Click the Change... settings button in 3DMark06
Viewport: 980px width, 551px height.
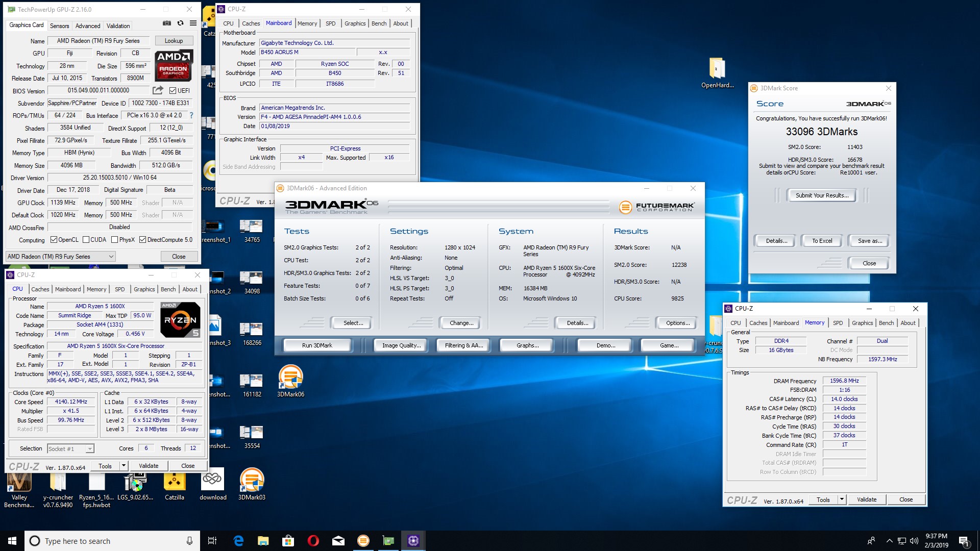click(461, 323)
